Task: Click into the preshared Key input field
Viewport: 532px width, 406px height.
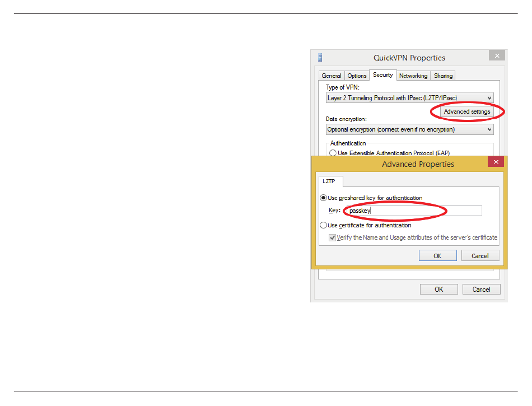Action: [x=414, y=211]
